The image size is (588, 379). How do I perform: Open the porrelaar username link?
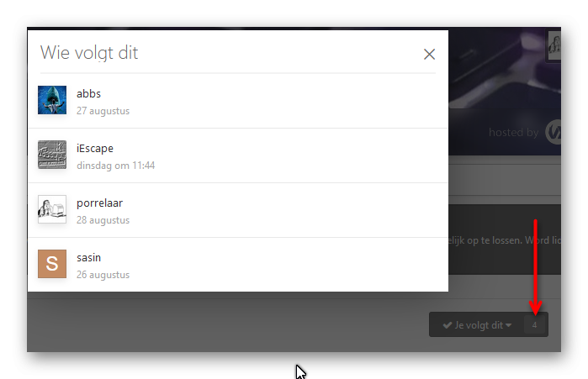99,203
